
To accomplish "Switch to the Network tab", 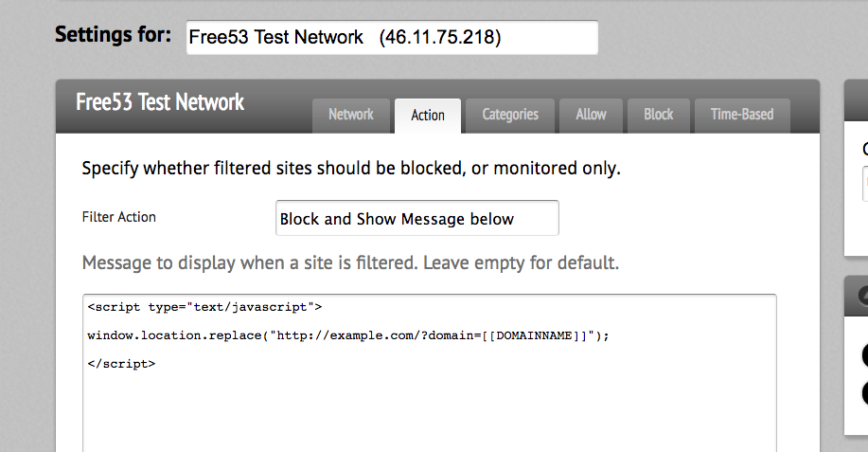I will click(351, 116).
